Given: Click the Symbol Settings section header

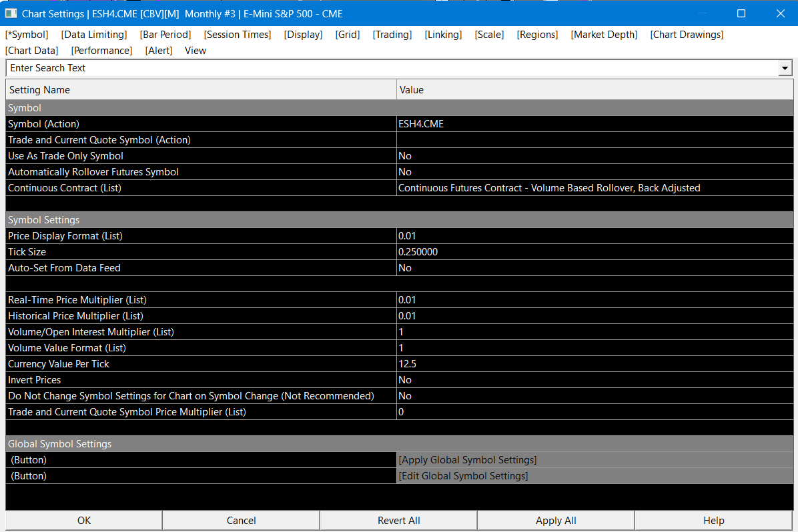Looking at the screenshot, I should pyautogui.click(x=400, y=220).
